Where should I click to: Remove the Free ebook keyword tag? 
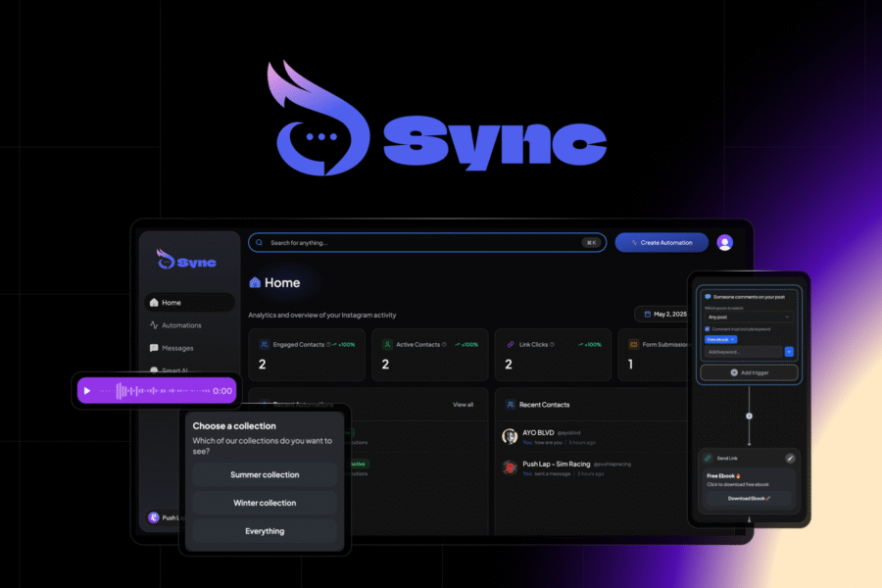pos(731,339)
